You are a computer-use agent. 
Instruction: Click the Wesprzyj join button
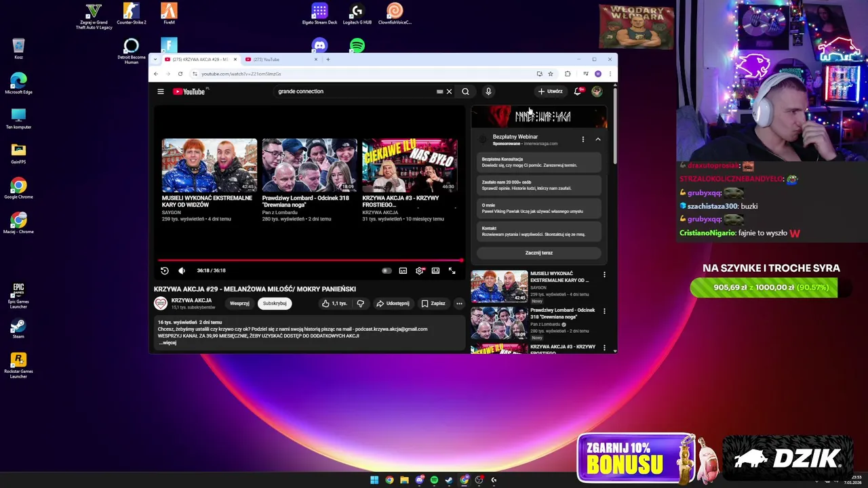point(239,304)
